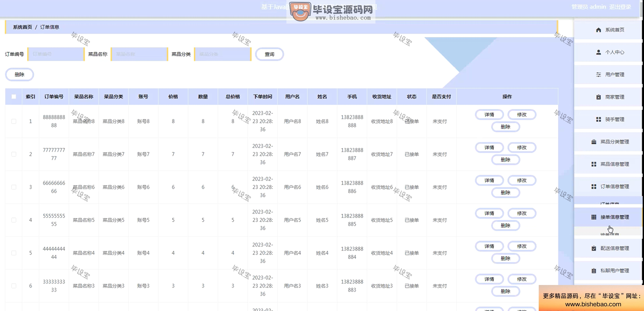Open the 商家管理 menu item

pyautogui.click(x=608, y=97)
